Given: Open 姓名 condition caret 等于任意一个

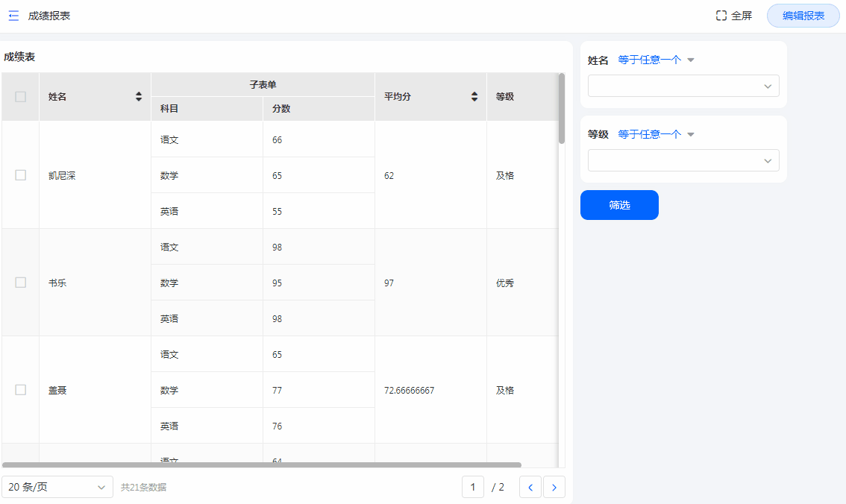Looking at the screenshot, I should pos(691,60).
